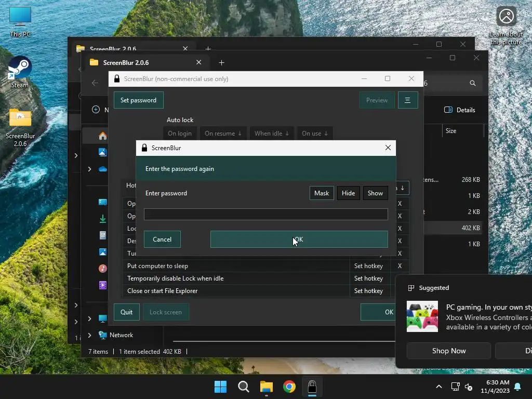
Task: Open the ScreenBlur hamburger menu
Action: [x=407, y=100]
